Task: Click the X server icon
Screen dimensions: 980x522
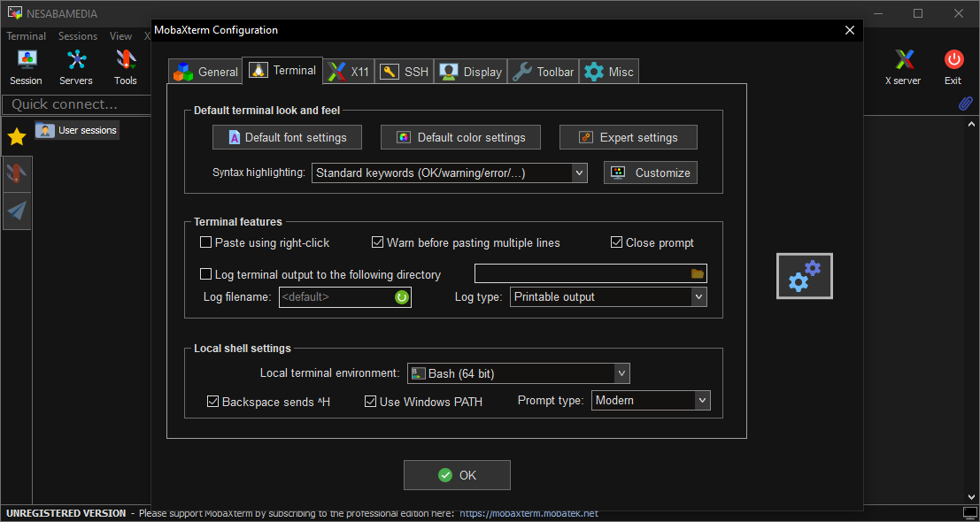Action: click(902, 67)
